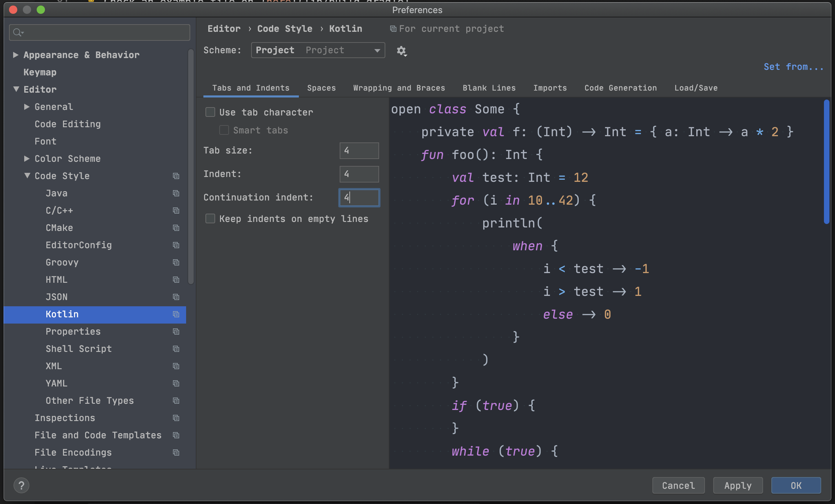Switch to the Spaces tab
Screen dimensions: 835x504
(x=321, y=88)
